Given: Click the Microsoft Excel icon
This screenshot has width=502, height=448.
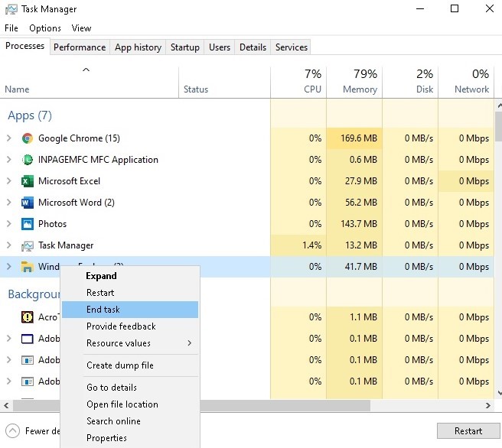Looking at the screenshot, I should (x=28, y=181).
